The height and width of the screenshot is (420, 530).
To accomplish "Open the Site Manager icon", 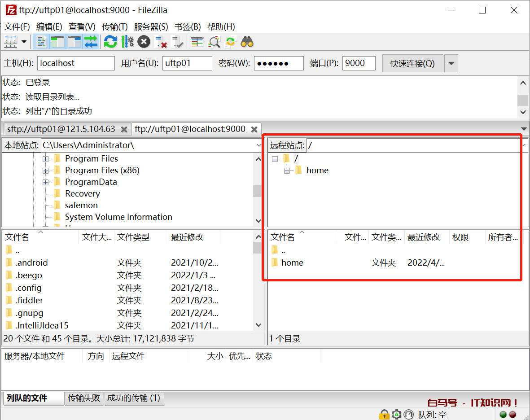I will pyautogui.click(x=10, y=42).
